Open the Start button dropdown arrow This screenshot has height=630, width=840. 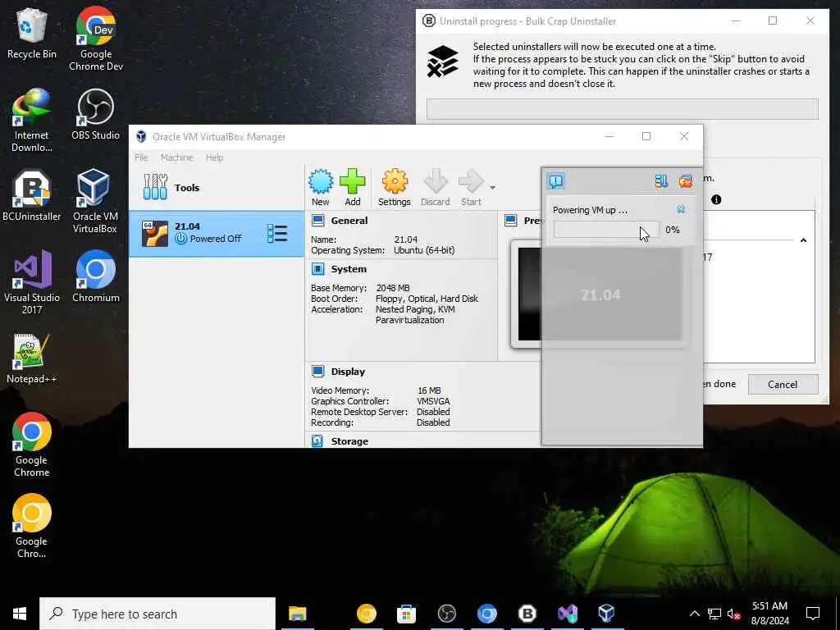click(492, 188)
